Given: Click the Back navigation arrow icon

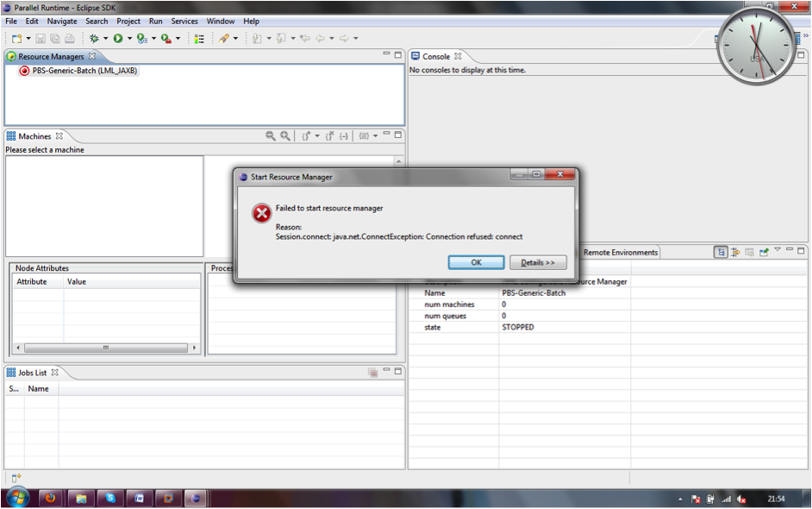Looking at the screenshot, I should [x=320, y=38].
